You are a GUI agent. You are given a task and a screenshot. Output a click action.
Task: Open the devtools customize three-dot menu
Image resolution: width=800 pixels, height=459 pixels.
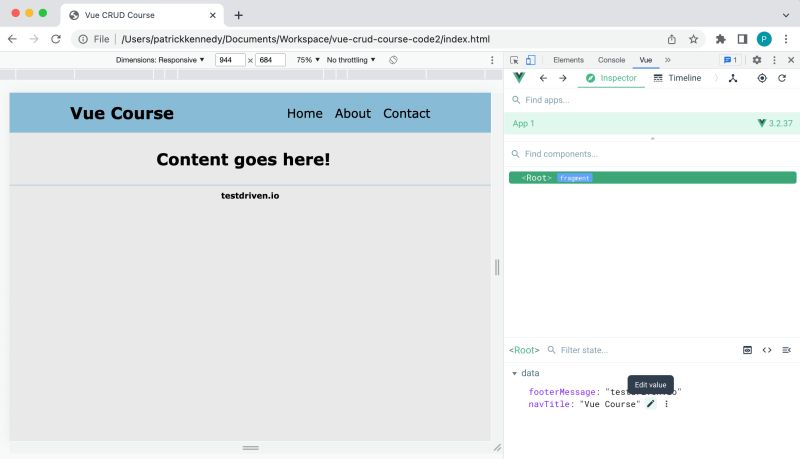(x=774, y=60)
